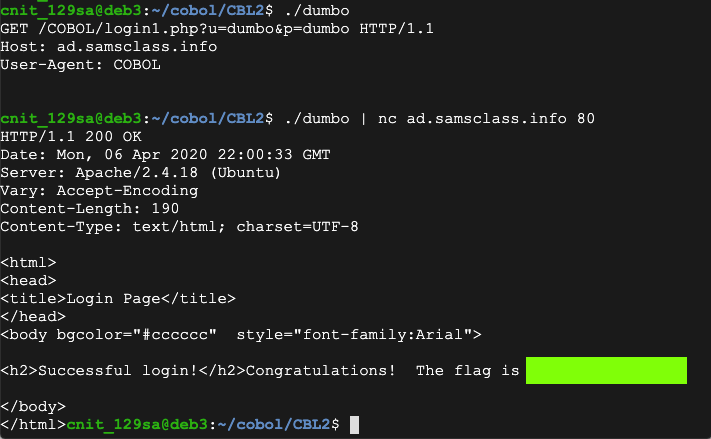
Task: Click the 'Congratulations! The flag is' text
Action: (383, 371)
